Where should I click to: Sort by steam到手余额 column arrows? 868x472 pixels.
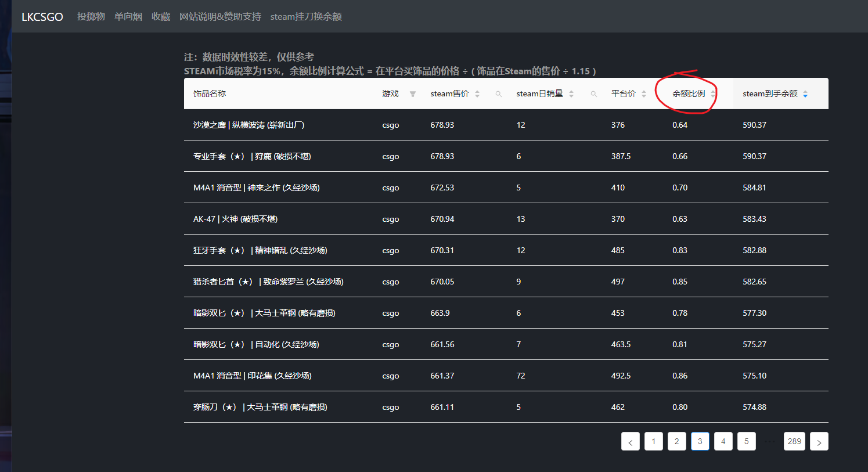pyautogui.click(x=805, y=94)
